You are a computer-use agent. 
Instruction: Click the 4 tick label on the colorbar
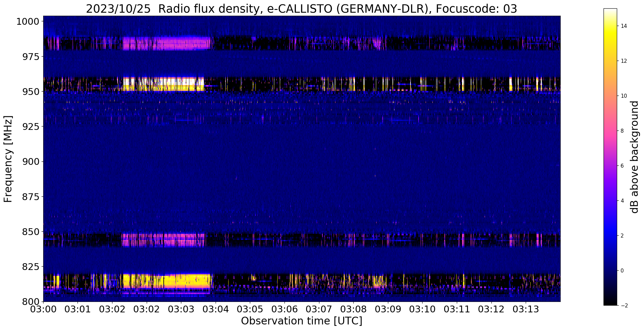click(622, 201)
